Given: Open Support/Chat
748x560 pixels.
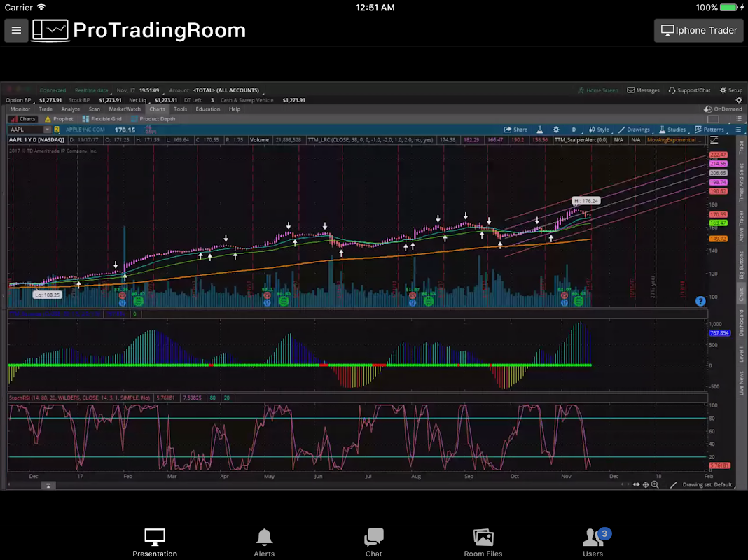Looking at the screenshot, I should 689,90.
